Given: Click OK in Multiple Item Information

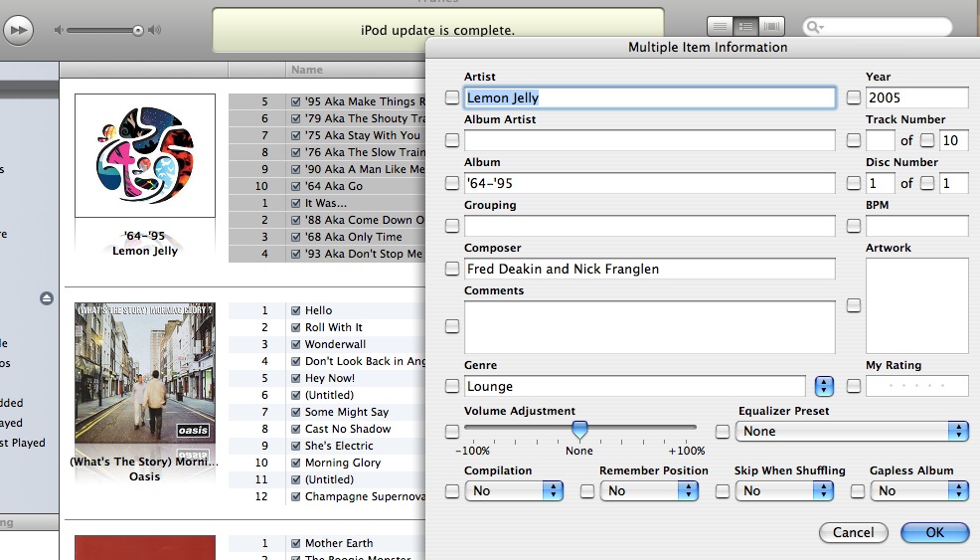Looking at the screenshot, I should [934, 532].
